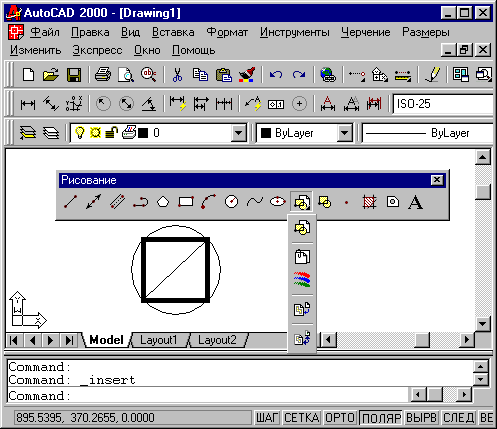Pick the Arc drawing tool
497x429 pixels.
coord(209,202)
